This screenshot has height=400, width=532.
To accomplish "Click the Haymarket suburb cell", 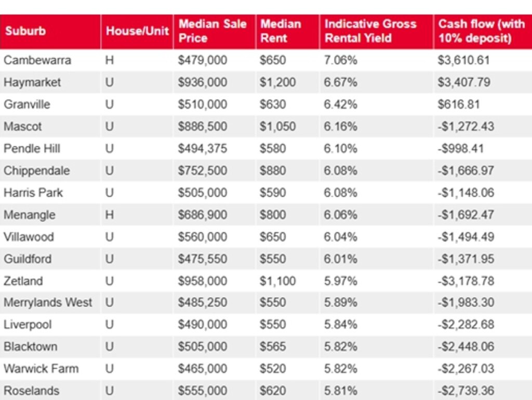I will pos(32,82).
